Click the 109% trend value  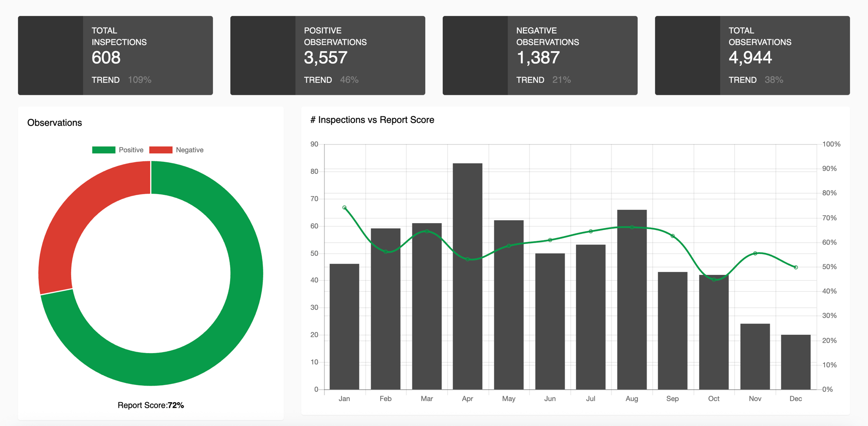point(141,79)
